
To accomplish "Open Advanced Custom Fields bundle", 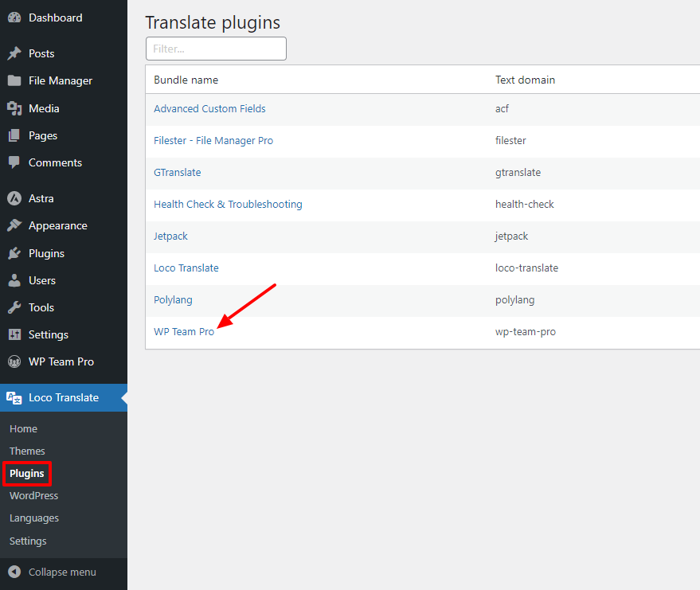I will [x=209, y=109].
